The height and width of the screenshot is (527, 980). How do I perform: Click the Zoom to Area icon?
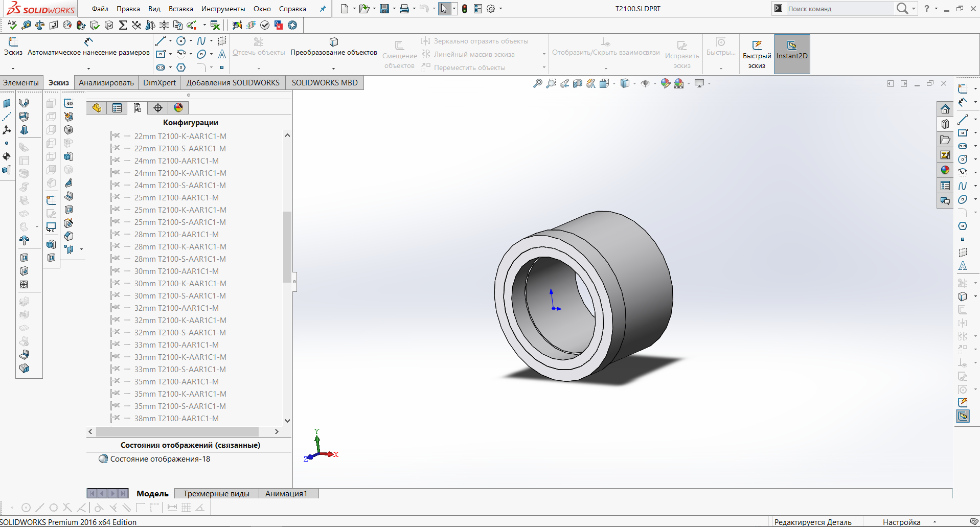point(551,83)
